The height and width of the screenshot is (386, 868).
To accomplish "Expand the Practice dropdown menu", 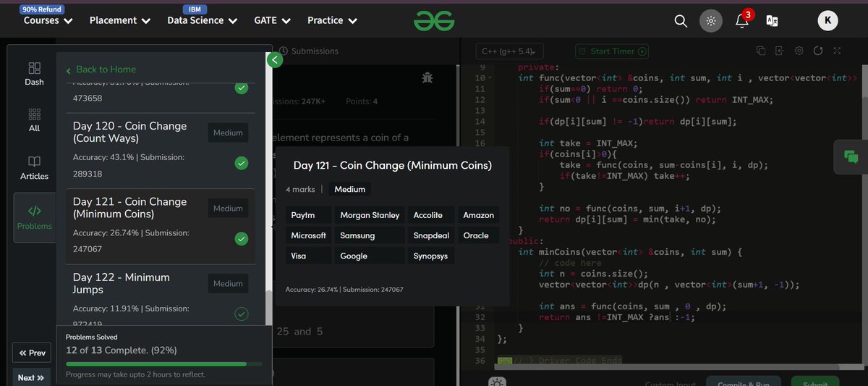I will (x=333, y=20).
